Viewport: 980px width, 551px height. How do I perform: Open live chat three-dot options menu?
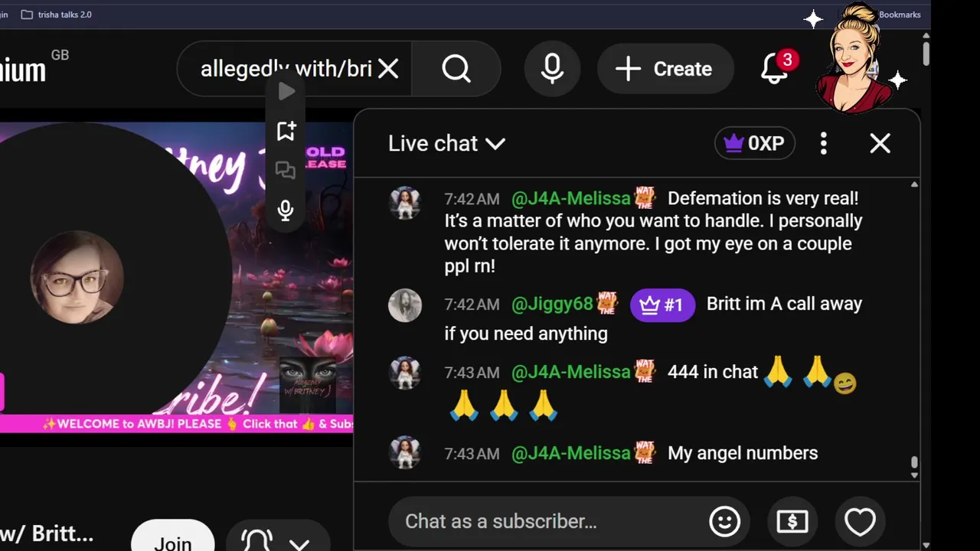[824, 143]
